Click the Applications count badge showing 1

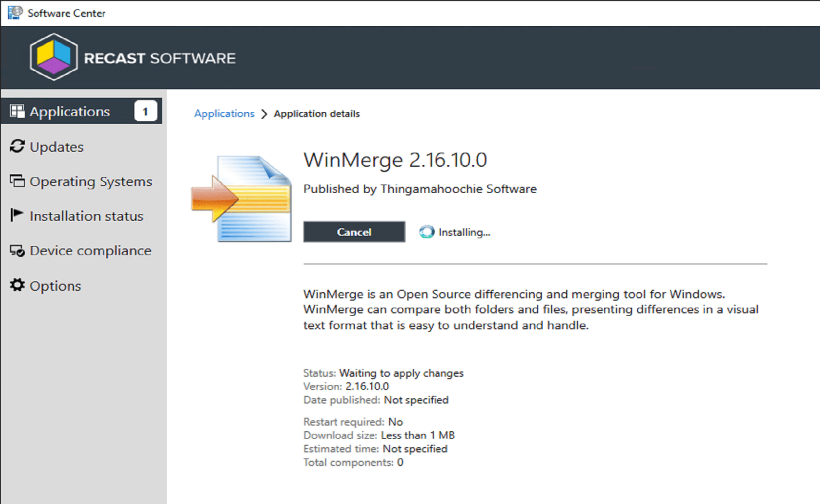145,111
